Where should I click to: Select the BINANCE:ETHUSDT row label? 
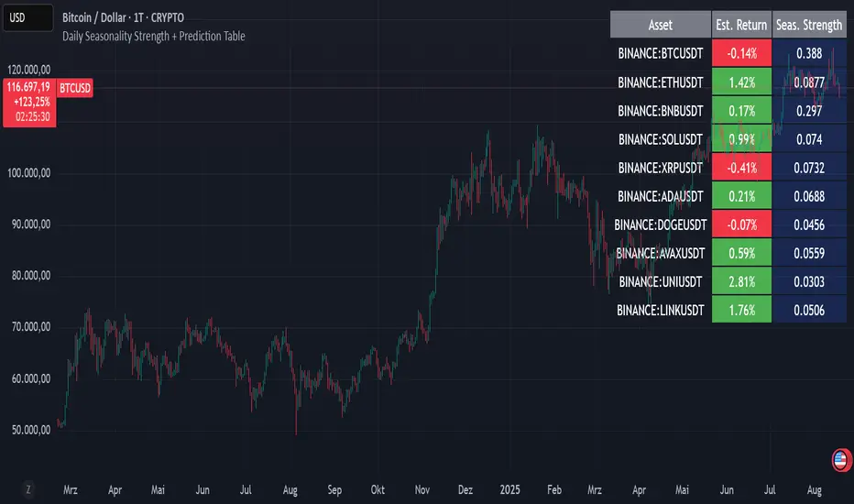coord(660,82)
